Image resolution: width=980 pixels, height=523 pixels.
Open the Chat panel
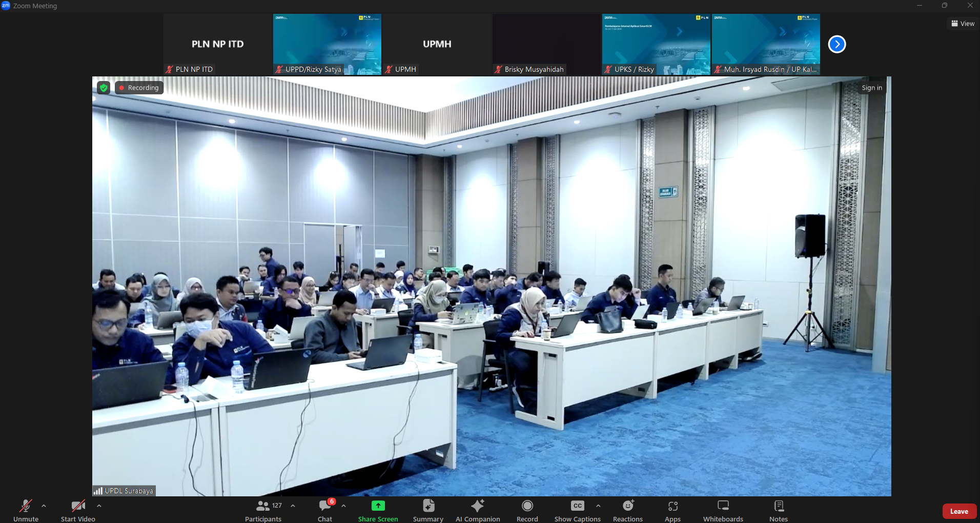coord(325,511)
